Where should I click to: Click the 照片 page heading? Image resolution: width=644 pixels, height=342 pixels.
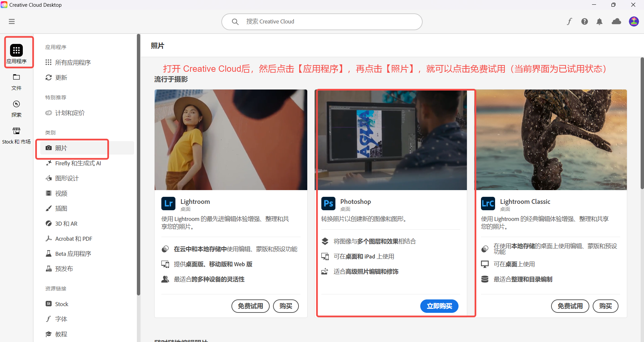point(158,46)
